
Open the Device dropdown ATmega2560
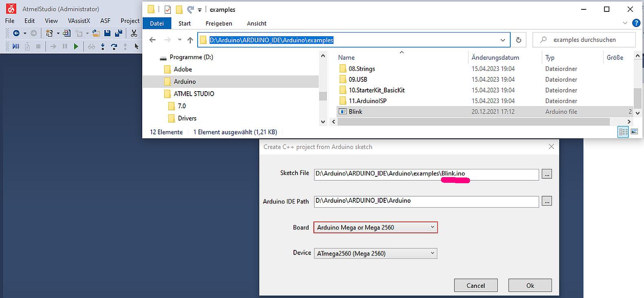point(375,253)
